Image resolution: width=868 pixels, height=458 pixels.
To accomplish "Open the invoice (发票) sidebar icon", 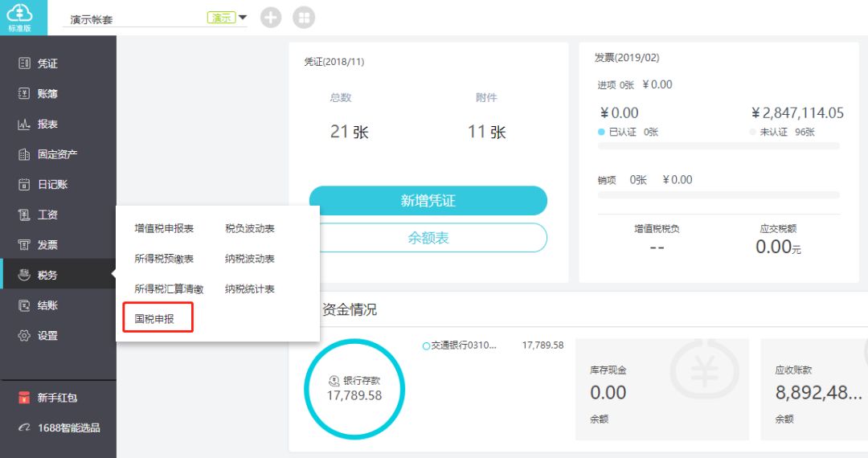I will [x=24, y=245].
